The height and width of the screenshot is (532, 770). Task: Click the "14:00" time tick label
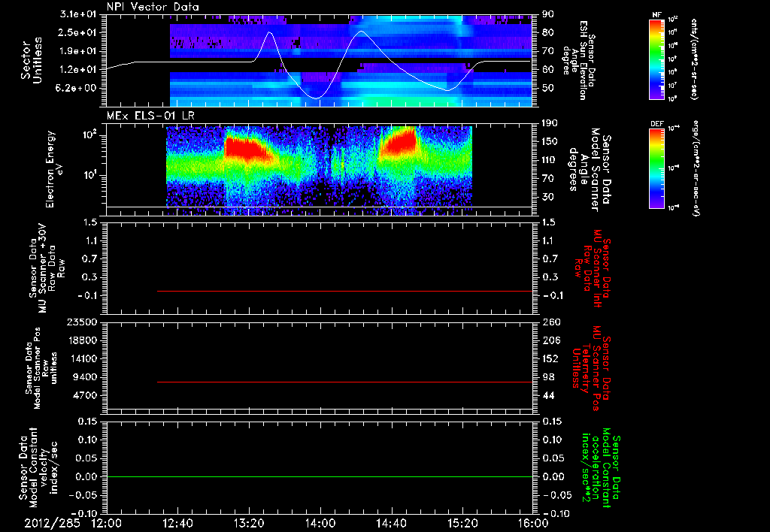(320, 523)
